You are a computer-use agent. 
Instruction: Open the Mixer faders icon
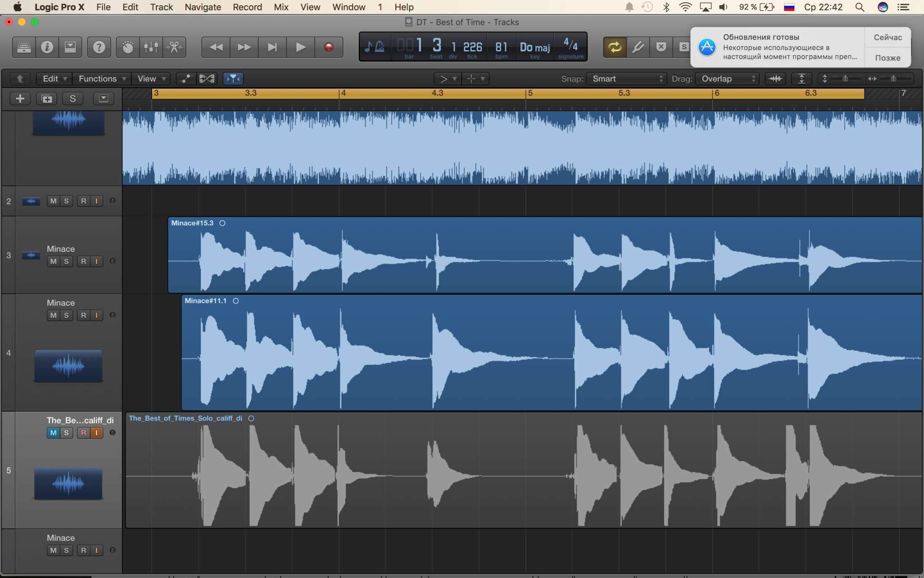click(151, 47)
